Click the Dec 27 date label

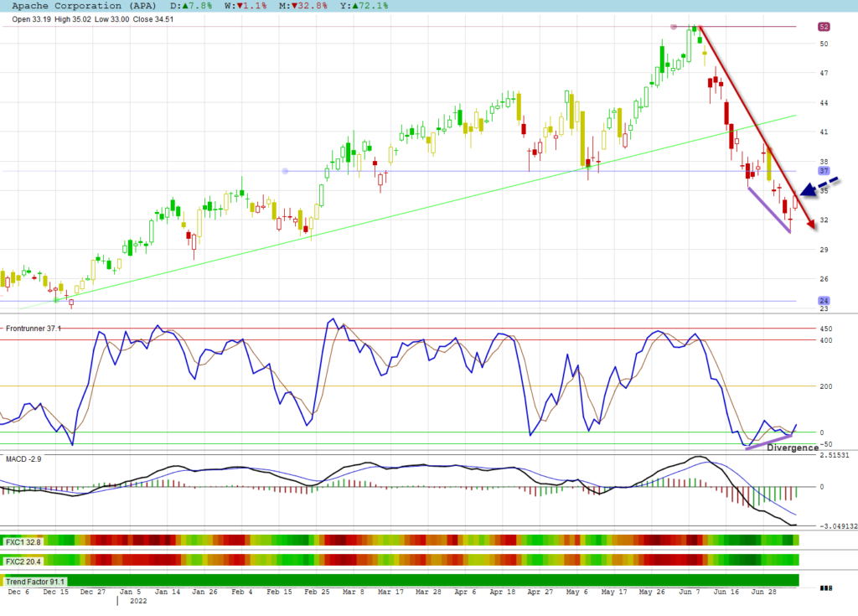click(93, 592)
